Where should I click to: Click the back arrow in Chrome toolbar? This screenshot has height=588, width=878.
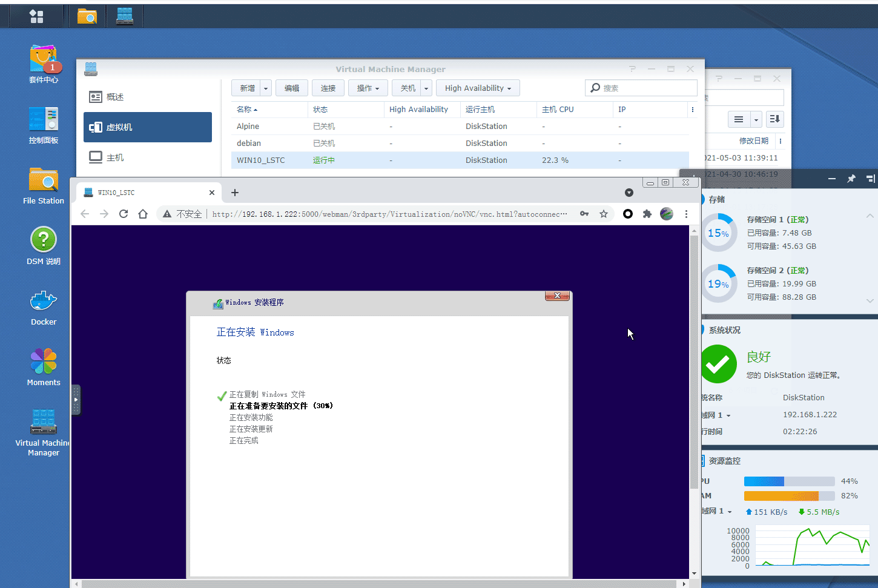(85, 214)
